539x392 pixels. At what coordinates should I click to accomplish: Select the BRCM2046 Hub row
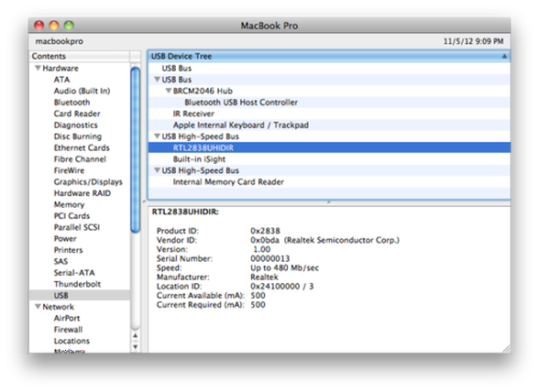(x=329, y=91)
